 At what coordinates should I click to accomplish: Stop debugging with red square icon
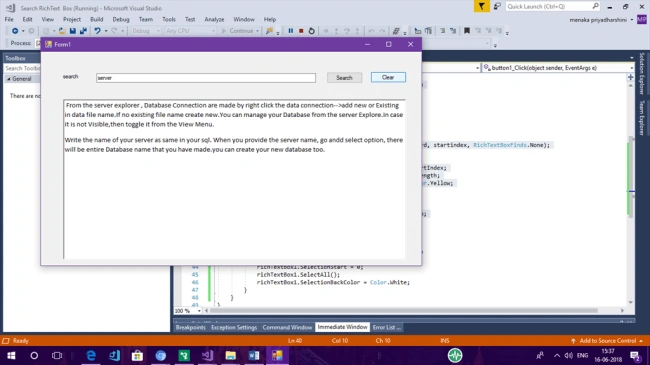pyautogui.click(x=301, y=31)
